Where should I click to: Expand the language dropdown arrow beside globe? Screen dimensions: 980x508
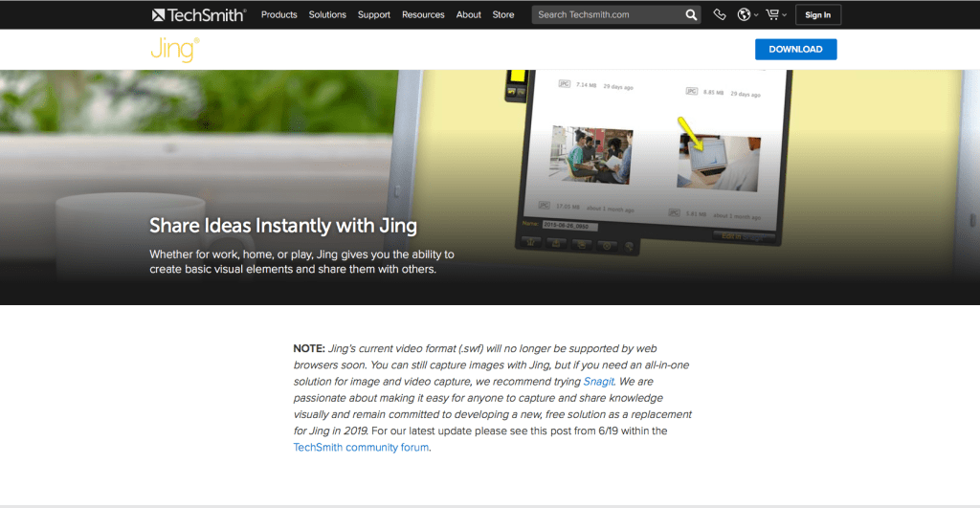(756, 15)
